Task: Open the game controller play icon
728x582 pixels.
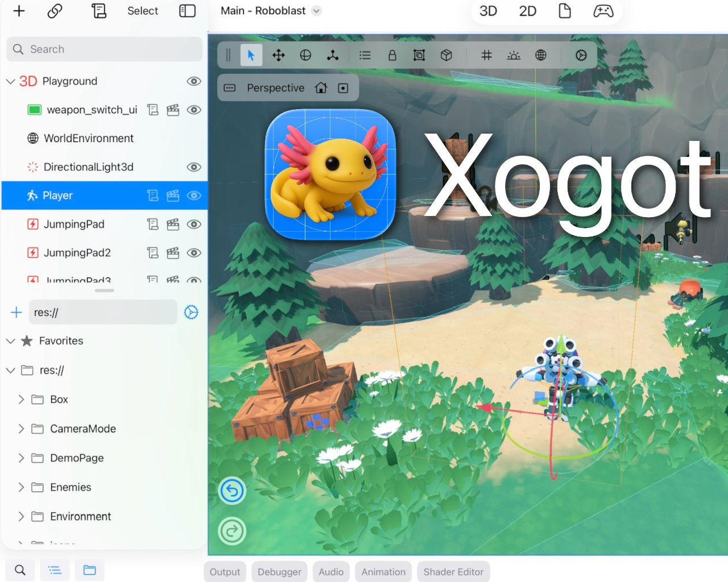Action: (x=603, y=11)
